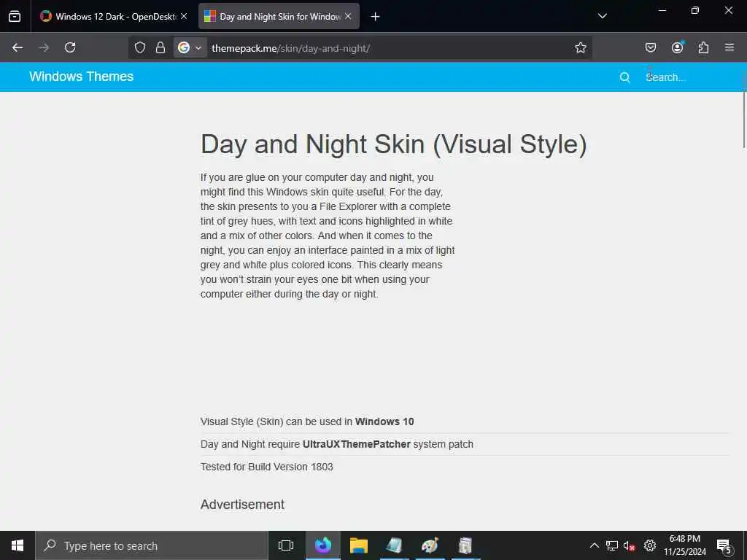Open File Explorer from taskbar
747x560 pixels.
pyautogui.click(x=359, y=545)
